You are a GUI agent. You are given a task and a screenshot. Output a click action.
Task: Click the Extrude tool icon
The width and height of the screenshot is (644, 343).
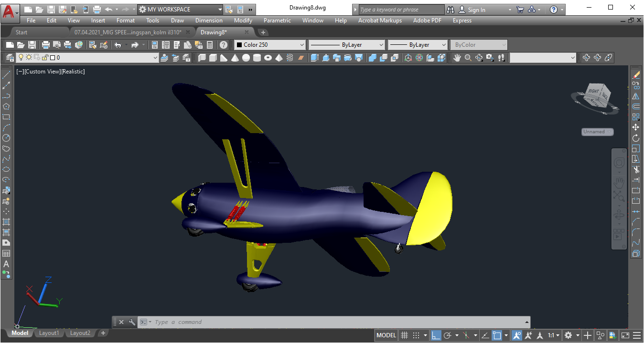click(x=314, y=58)
